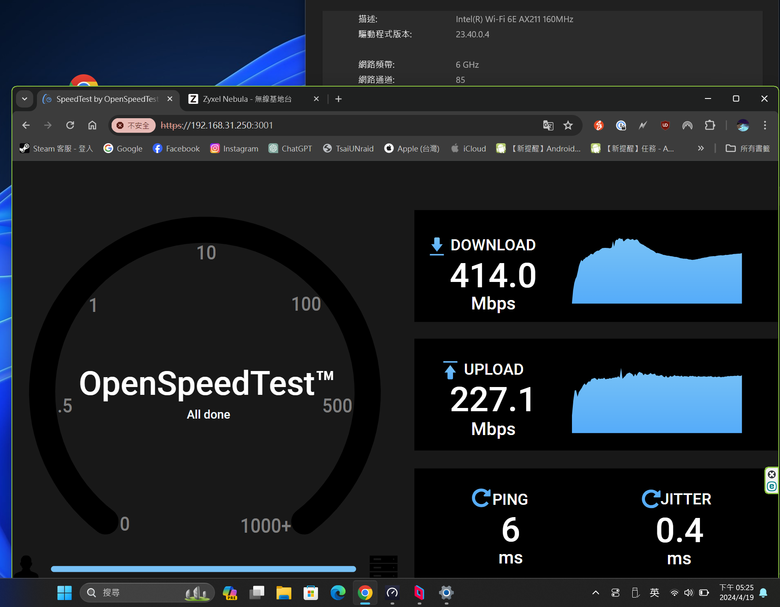Open the volume tray icon
This screenshot has height=607, width=780.
(x=688, y=593)
